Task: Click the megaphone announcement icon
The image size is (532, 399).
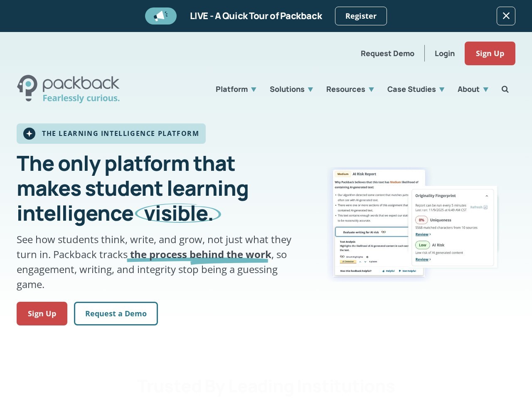Action: point(161,16)
